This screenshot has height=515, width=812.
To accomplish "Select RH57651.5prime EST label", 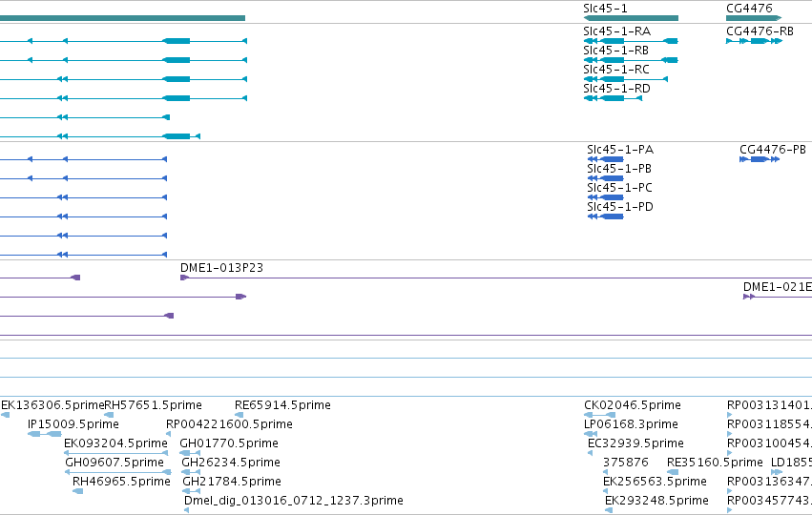I will (154, 405).
